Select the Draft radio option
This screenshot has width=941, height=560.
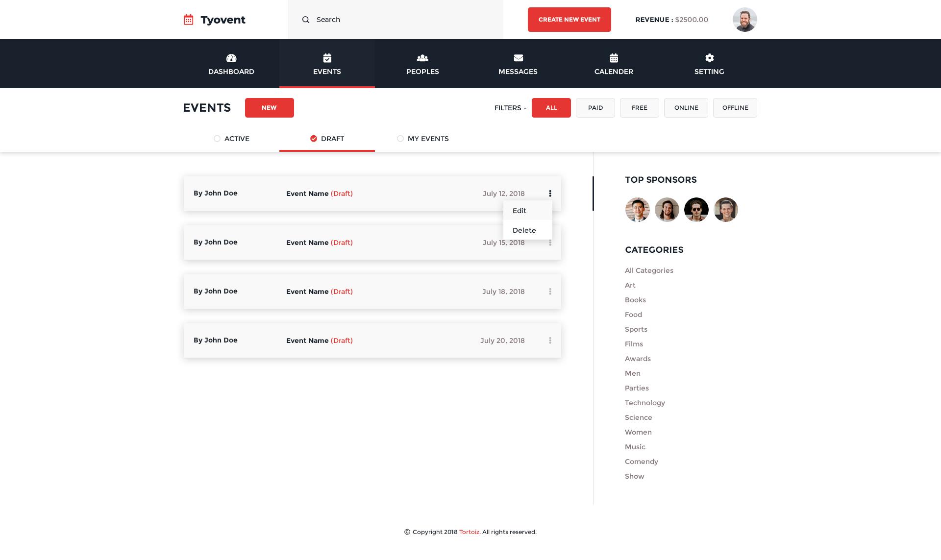314,139
